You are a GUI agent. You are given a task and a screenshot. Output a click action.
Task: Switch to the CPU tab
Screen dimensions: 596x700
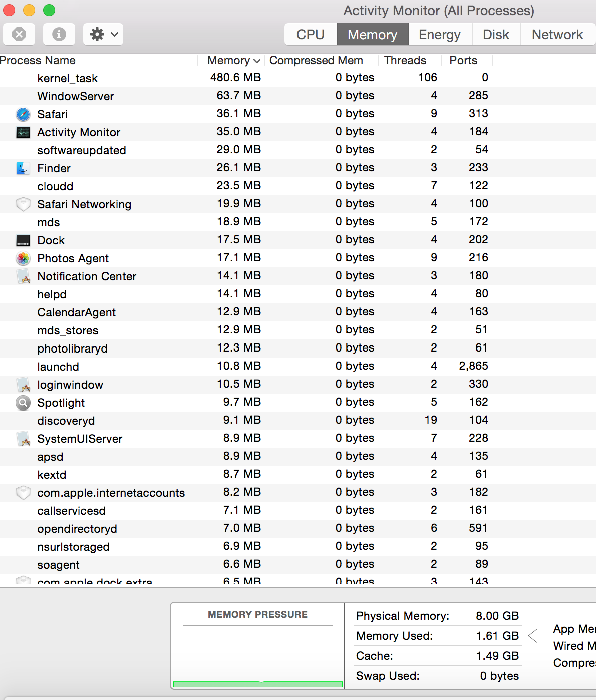click(311, 34)
